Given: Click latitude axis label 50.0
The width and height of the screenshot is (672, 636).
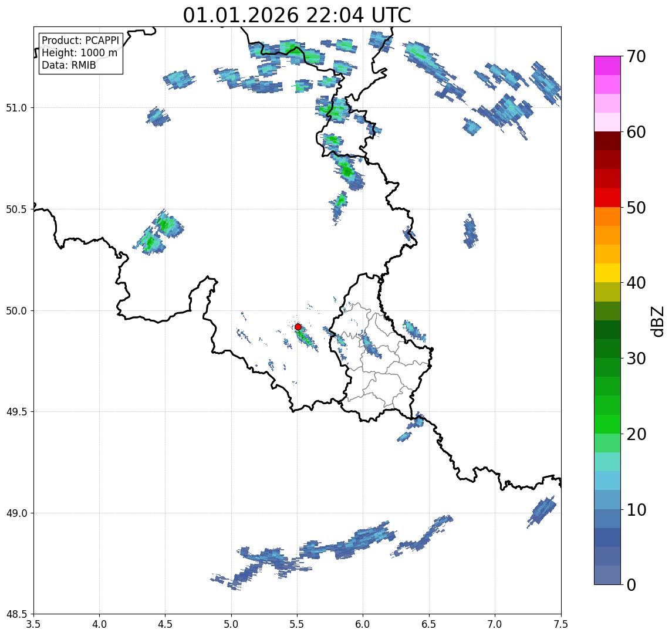Looking at the screenshot, I should tap(16, 311).
